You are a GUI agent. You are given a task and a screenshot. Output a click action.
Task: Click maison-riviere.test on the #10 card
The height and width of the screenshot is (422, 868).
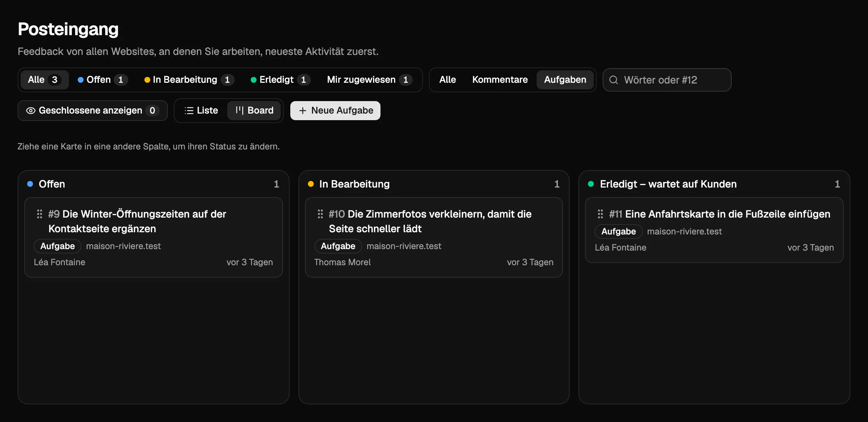point(404,246)
